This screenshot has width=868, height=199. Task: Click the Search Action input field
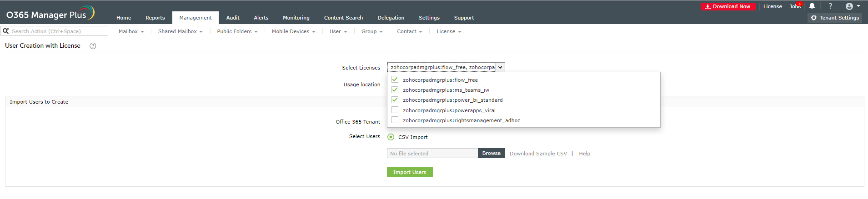tap(58, 31)
